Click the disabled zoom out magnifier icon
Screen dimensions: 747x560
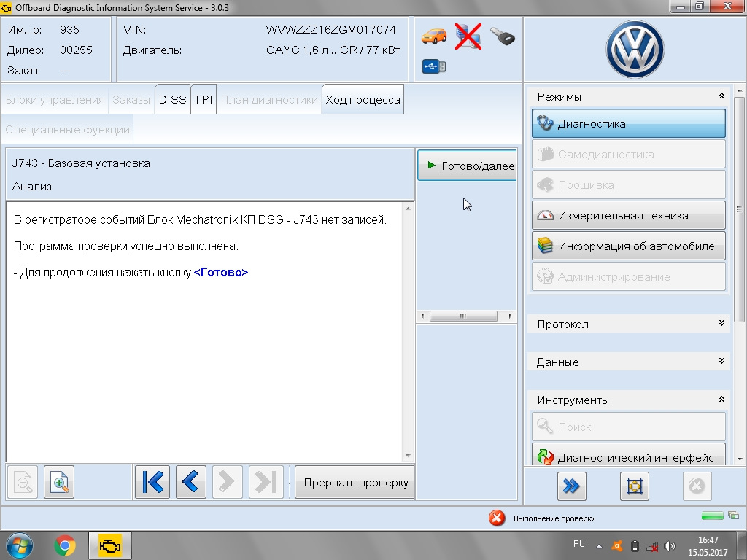coord(23,482)
